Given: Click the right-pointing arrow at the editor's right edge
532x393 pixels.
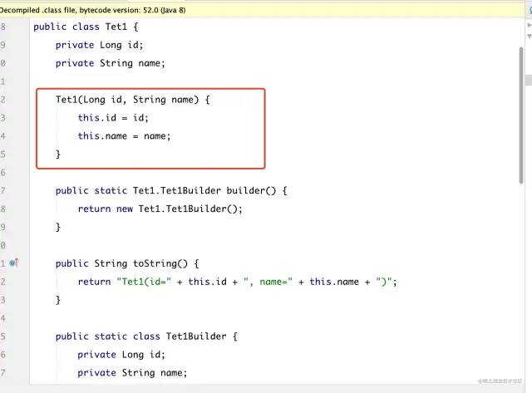Looking at the screenshot, I should coord(529,25).
